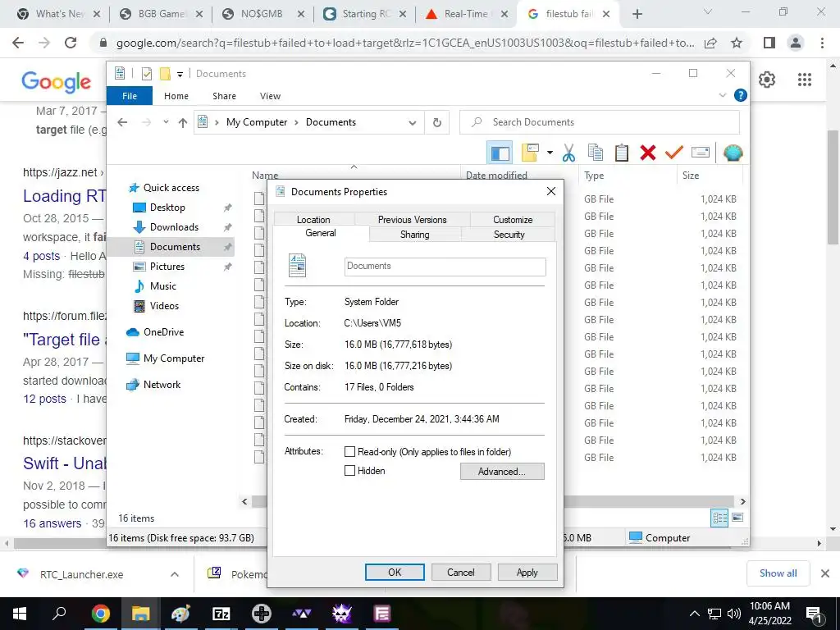Switch to the Customize tab
The width and height of the screenshot is (840, 630).
point(513,219)
